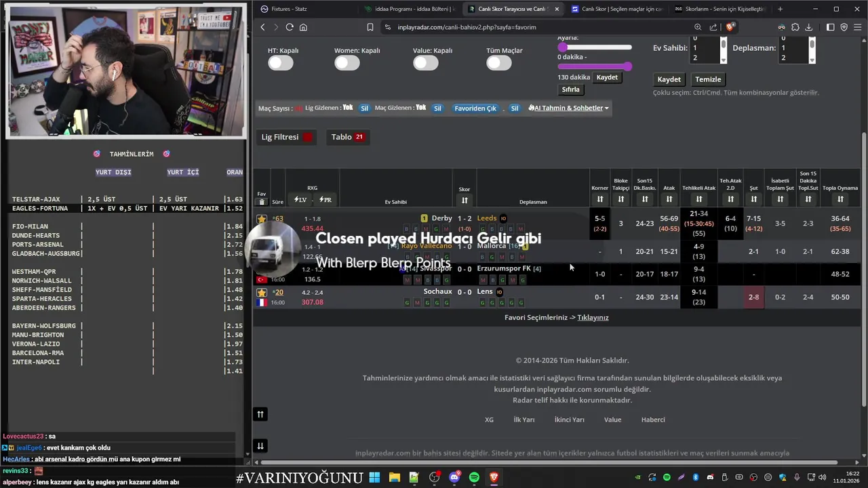
Task: Sort RXG by LV button
Action: 300,200
